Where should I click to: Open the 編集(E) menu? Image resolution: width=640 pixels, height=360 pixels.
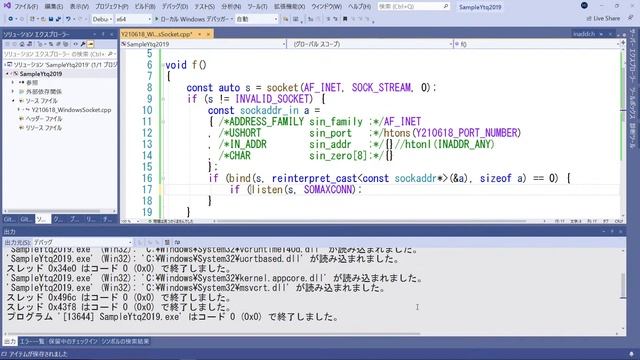coord(53,7)
